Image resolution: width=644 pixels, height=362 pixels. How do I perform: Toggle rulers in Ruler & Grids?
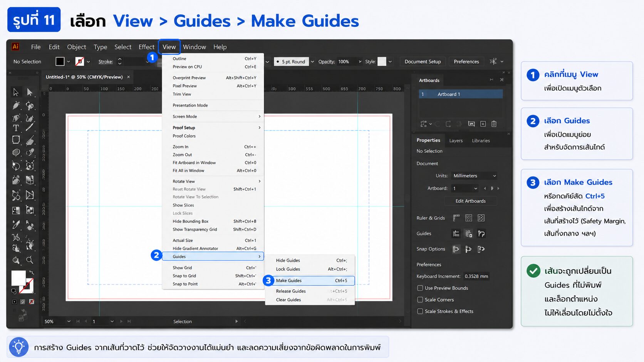tap(456, 218)
